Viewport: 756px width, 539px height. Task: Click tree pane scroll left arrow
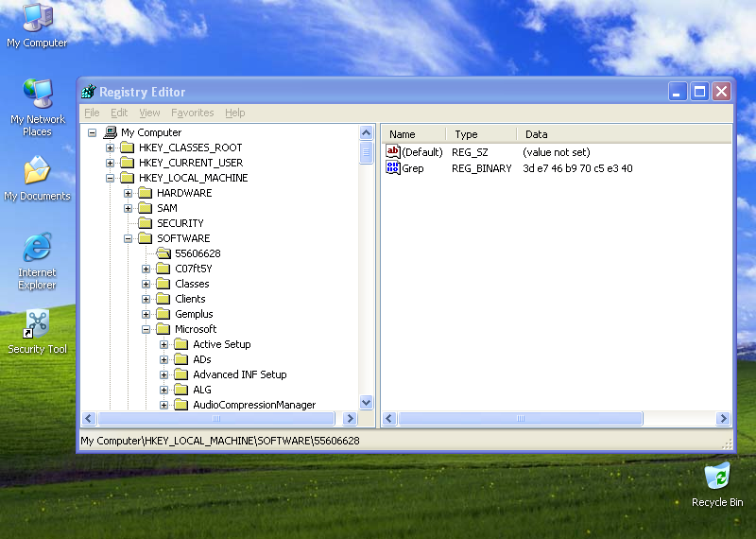click(89, 418)
